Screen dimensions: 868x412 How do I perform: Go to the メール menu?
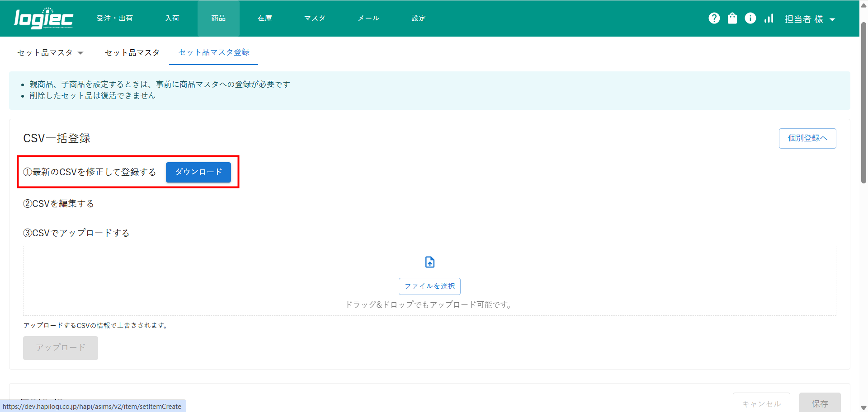[x=368, y=19]
